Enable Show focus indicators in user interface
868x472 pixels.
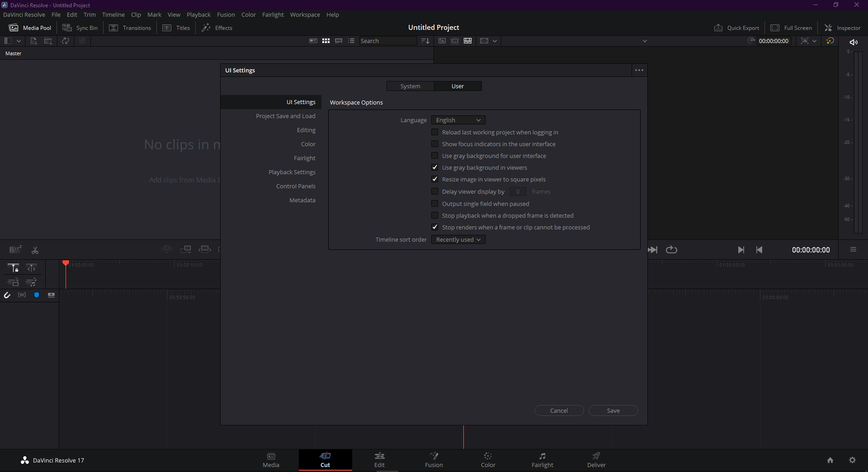[435, 144]
